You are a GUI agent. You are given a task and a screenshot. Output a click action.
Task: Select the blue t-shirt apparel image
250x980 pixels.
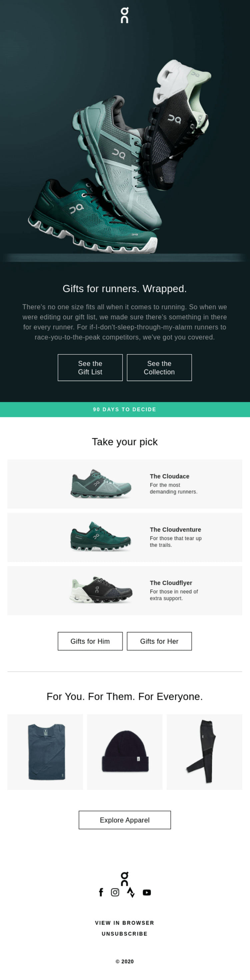[45, 752]
